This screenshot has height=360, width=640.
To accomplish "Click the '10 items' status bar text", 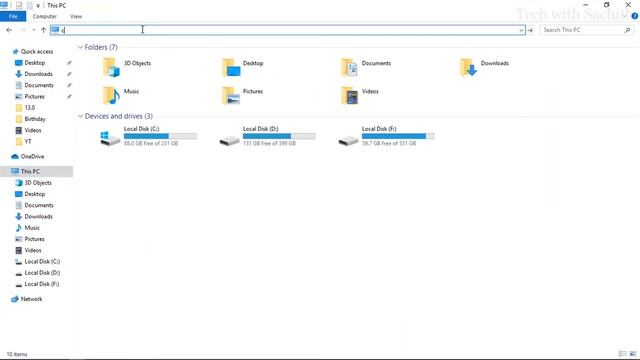I will pos(17,354).
